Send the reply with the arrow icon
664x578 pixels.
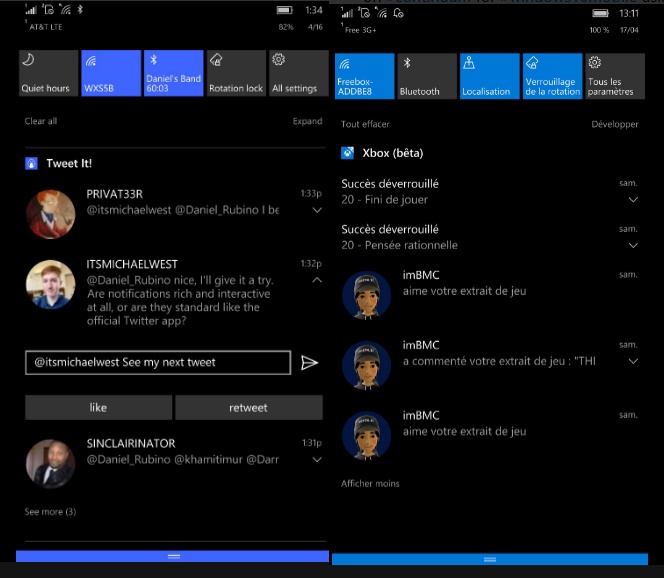point(309,362)
